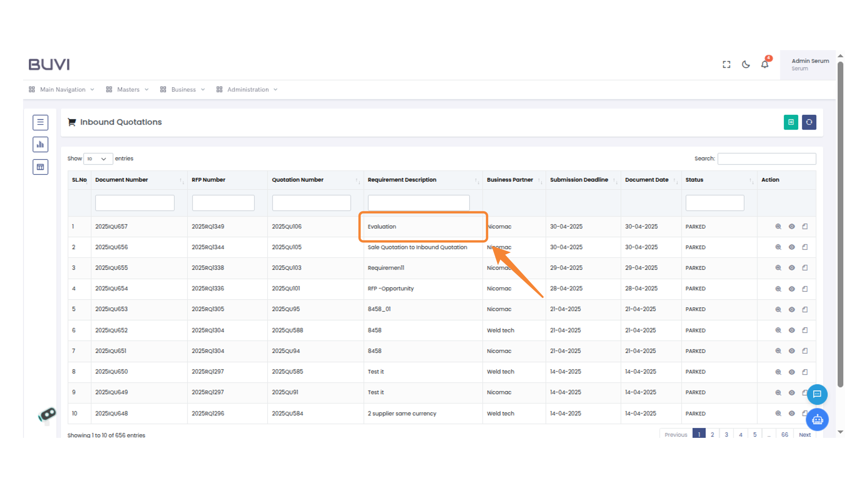Go to page 2 of results

(x=712, y=434)
